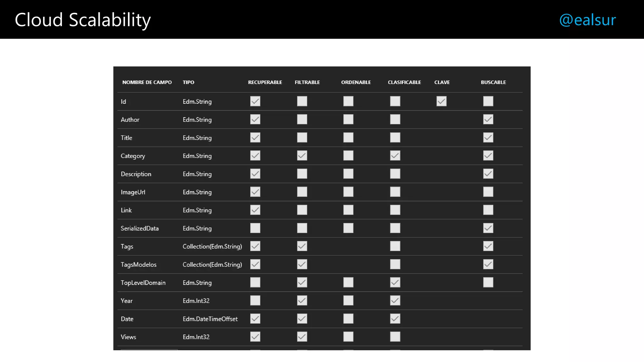The height and width of the screenshot is (362, 644).
Task: Select the Edm.DateTimeOffset type for Date
Action: tap(210, 319)
